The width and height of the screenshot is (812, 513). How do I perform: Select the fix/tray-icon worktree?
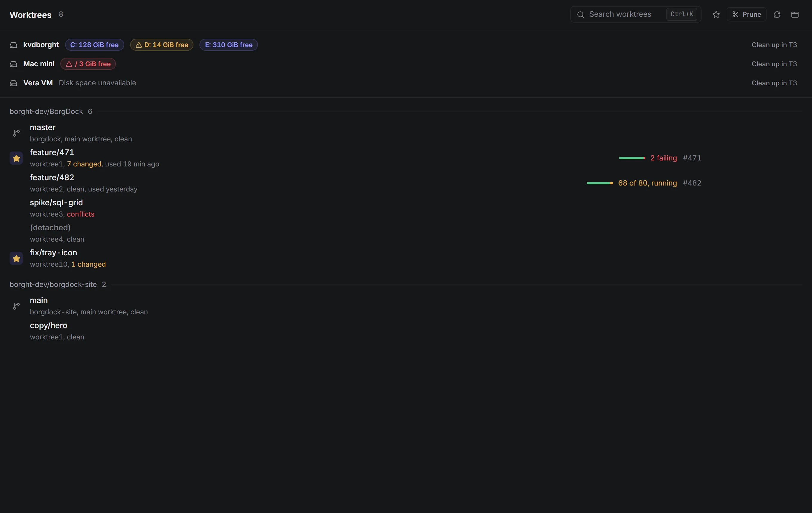pyautogui.click(x=406, y=258)
